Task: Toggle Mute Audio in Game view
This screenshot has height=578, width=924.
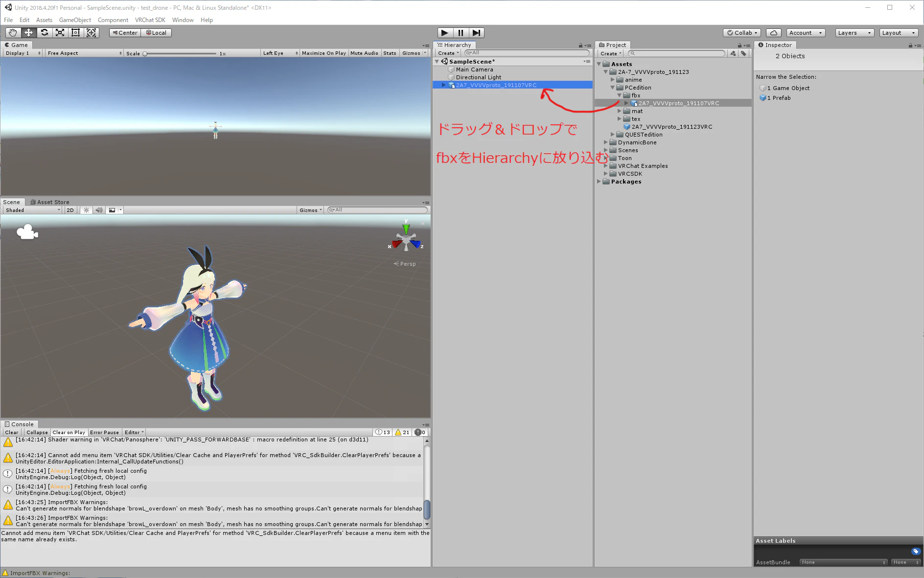Action: [364, 53]
